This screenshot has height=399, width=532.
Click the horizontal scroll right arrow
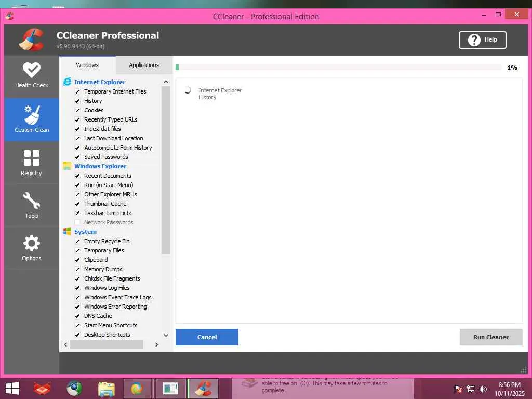(156, 345)
